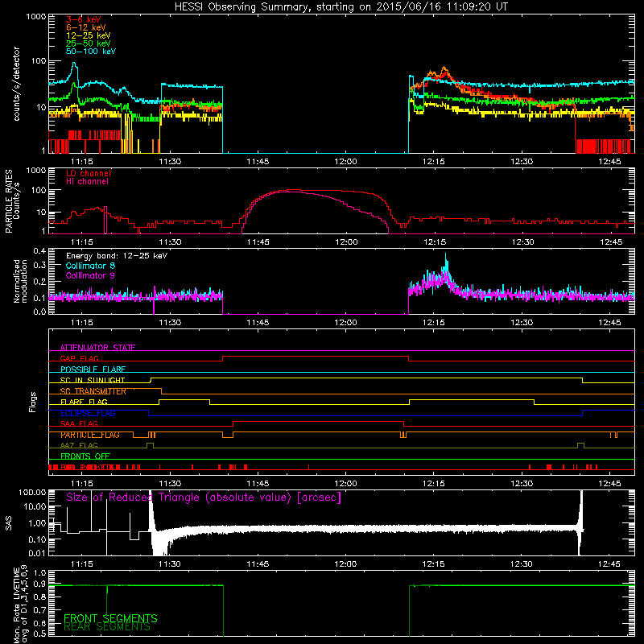
Task: Click the AAZ FLAG label
Action: click(79, 445)
